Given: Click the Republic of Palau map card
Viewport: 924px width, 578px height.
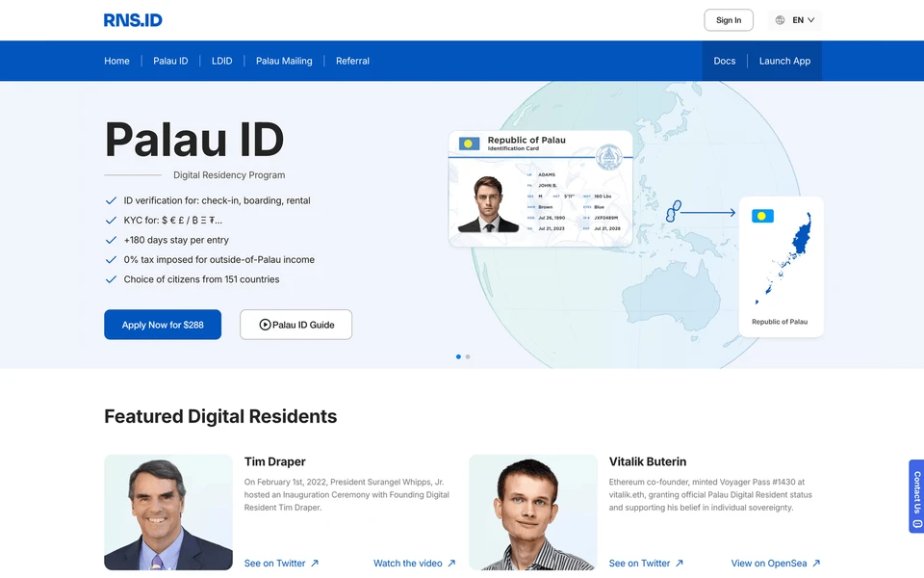Looking at the screenshot, I should coord(781,267).
